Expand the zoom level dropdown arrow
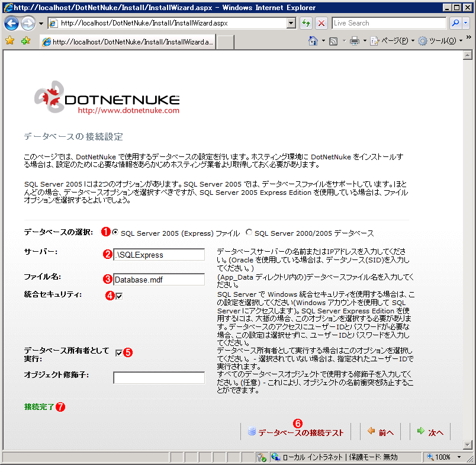Screen dimensions: 476x465 click(459, 457)
